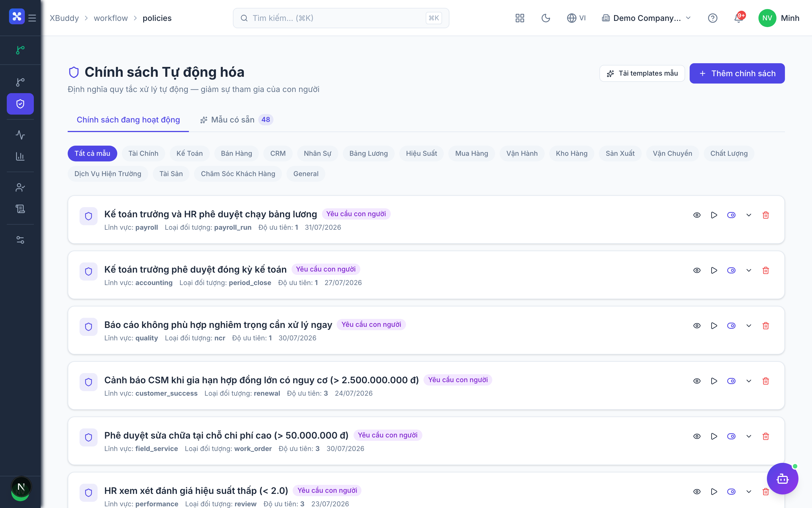Open the activity pulse sidebar icon
812x508 pixels.
(20, 135)
